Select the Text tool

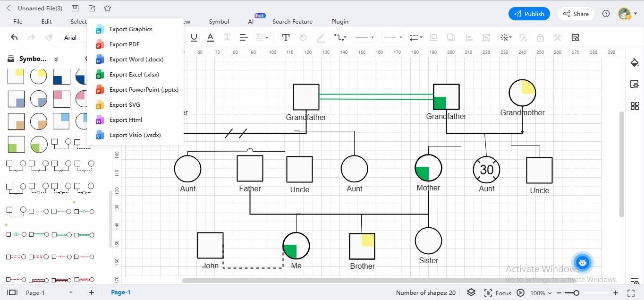(x=286, y=37)
